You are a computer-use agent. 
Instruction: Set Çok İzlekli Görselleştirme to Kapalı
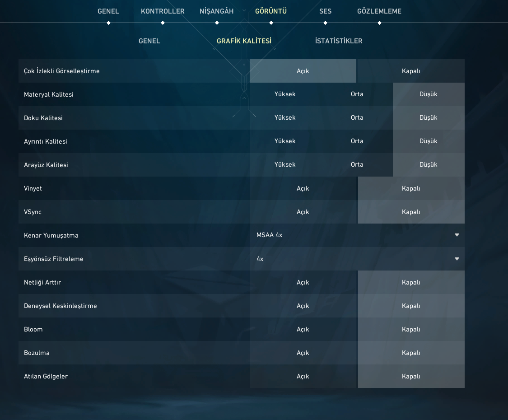[411, 71]
